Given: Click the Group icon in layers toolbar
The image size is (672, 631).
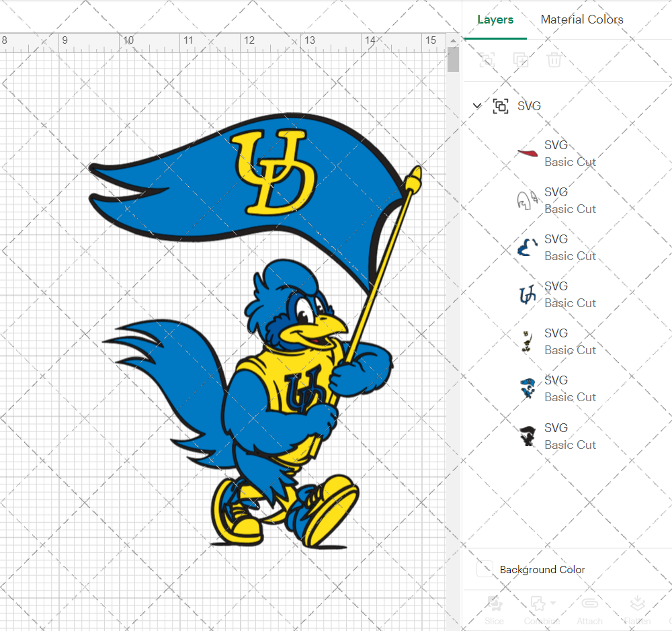Looking at the screenshot, I should [x=487, y=60].
